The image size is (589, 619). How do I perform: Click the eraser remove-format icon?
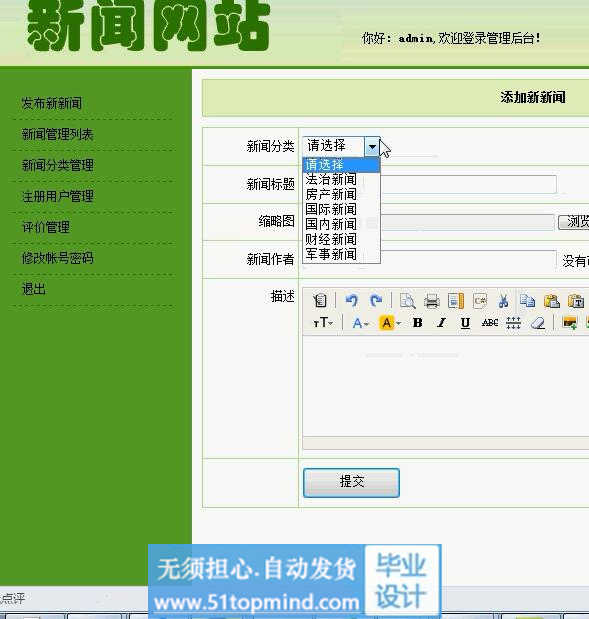pos(538,323)
